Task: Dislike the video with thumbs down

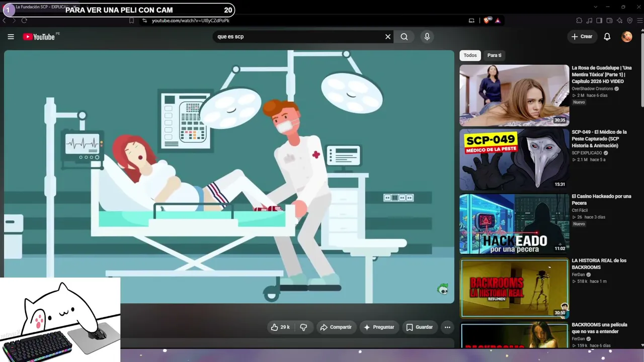Action: pyautogui.click(x=303, y=327)
